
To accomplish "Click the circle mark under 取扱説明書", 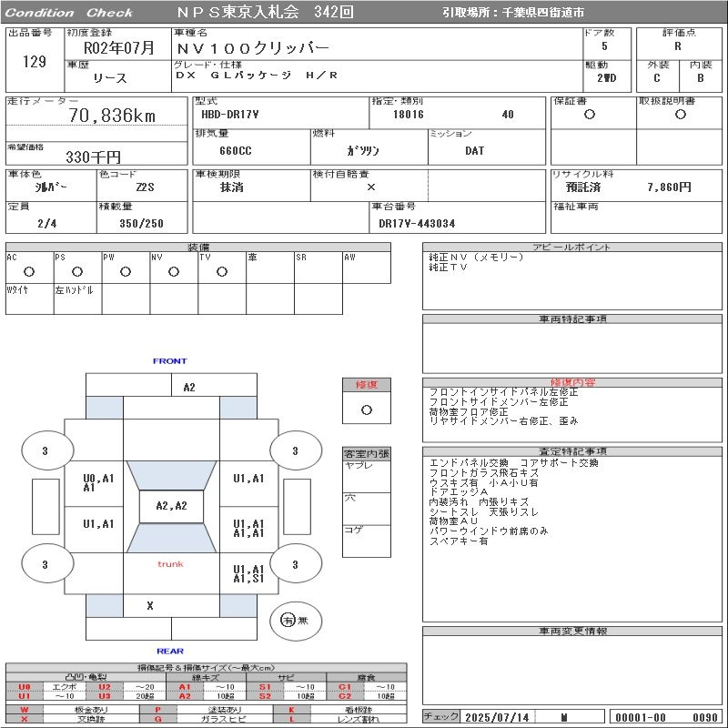I will (x=680, y=115).
